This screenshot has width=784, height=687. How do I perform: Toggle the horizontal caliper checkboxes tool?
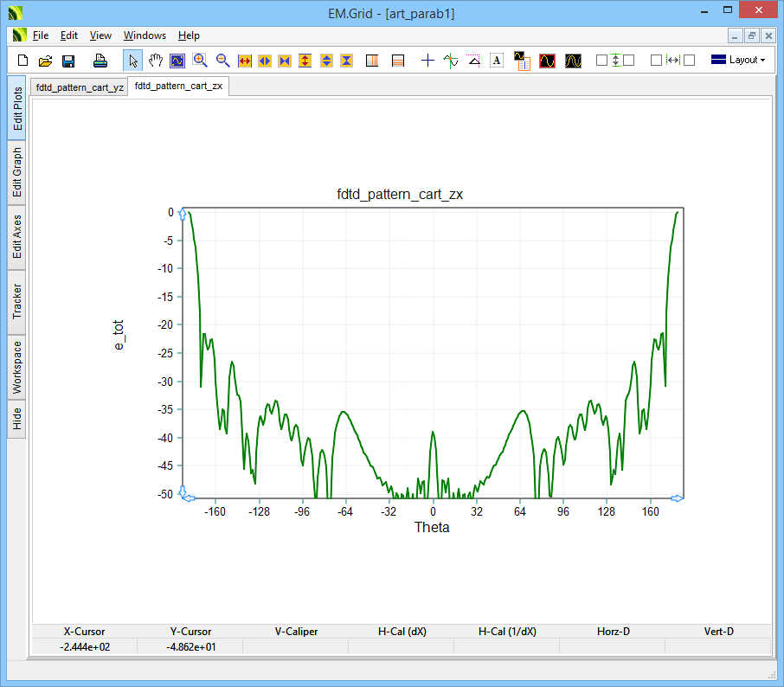click(x=672, y=61)
